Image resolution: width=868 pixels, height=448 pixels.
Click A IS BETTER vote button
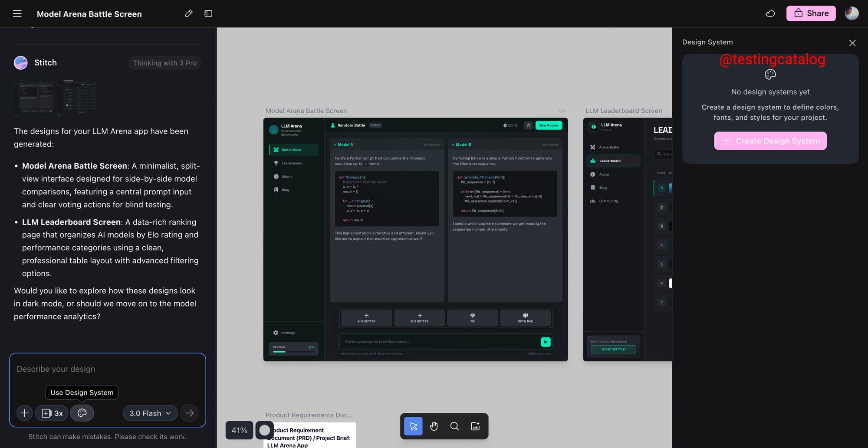(x=366, y=318)
